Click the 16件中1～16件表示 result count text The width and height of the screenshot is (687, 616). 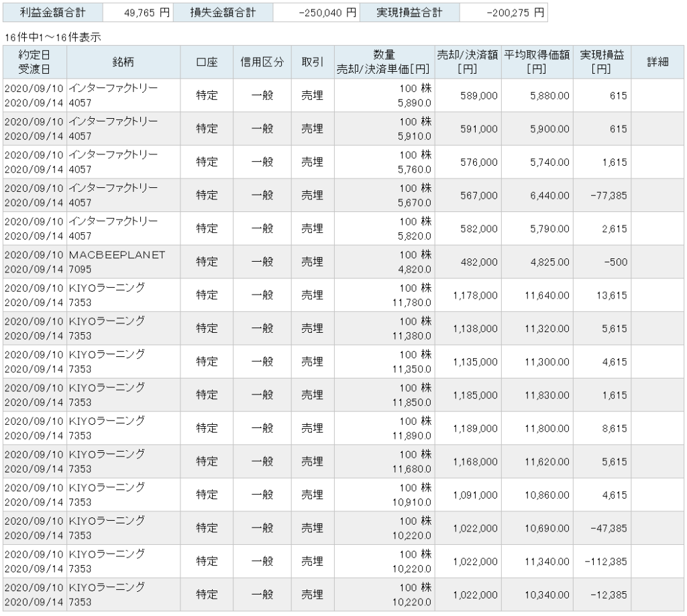coord(53,38)
